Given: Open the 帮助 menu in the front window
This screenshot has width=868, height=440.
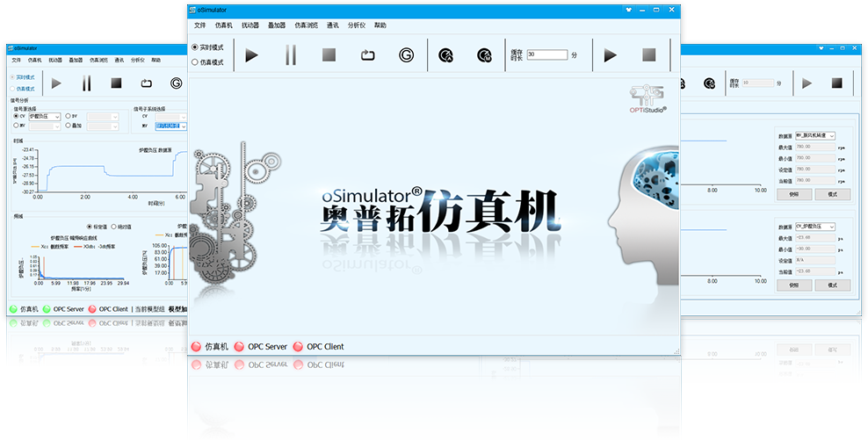Looking at the screenshot, I should coord(380,25).
